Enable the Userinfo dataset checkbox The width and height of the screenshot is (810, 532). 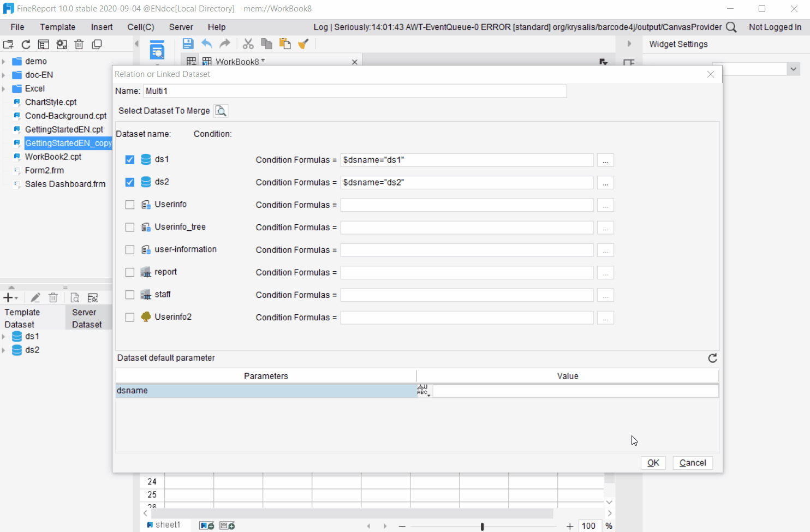pyautogui.click(x=129, y=205)
